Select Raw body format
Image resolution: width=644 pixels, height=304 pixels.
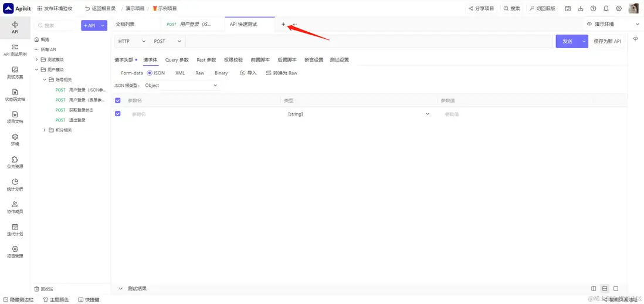(199, 73)
